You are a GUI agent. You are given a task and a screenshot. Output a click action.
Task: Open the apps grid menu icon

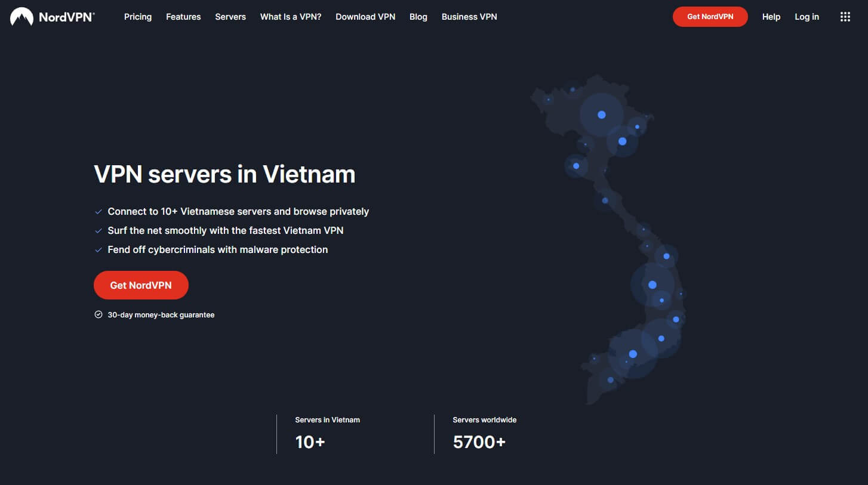[x=845, y=17]
